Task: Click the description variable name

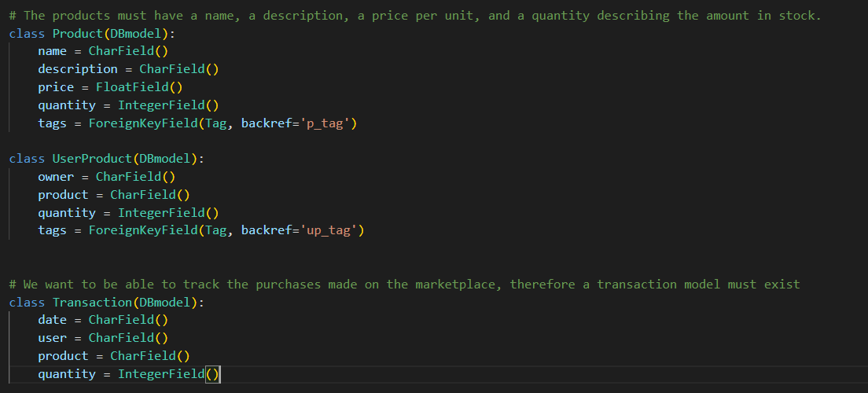Action: [x=78, y=69]
